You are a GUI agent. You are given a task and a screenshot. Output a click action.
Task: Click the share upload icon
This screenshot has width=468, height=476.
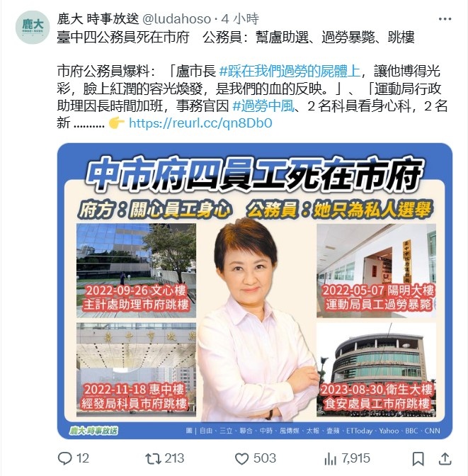point(445,459)
